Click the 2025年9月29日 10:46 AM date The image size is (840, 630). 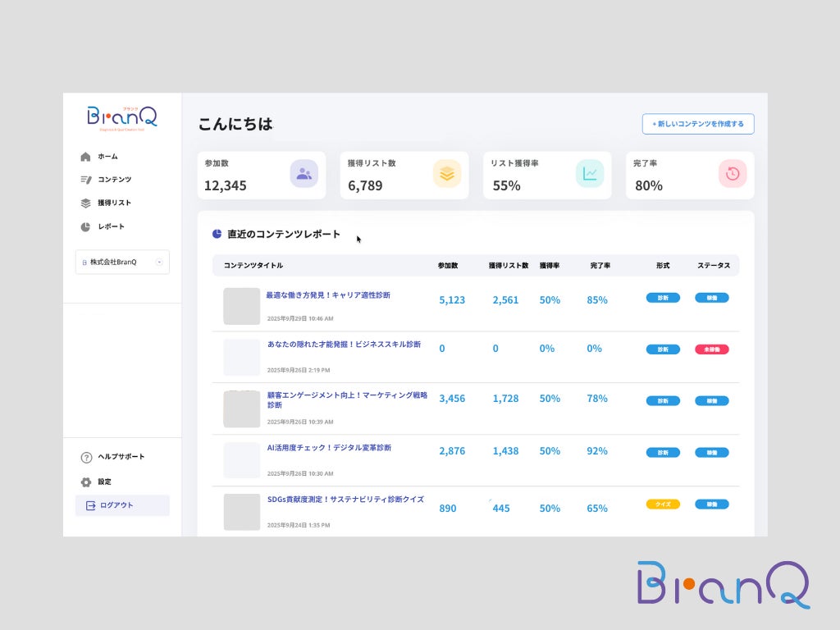pos(300,319)
